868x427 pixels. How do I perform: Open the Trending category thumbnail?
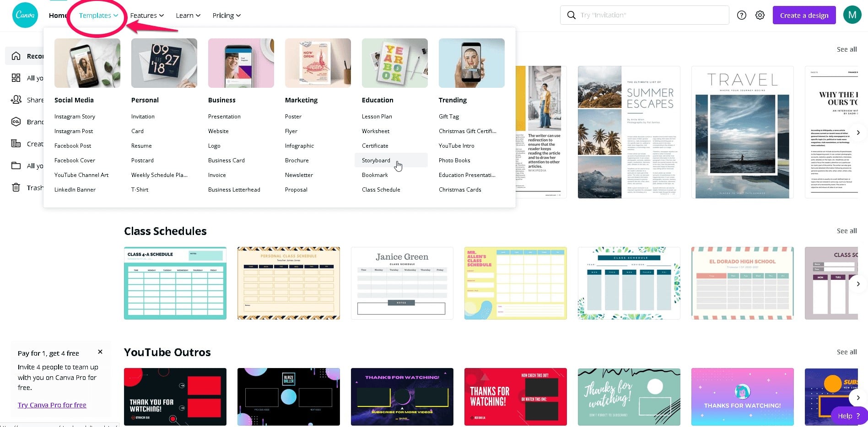472,63
